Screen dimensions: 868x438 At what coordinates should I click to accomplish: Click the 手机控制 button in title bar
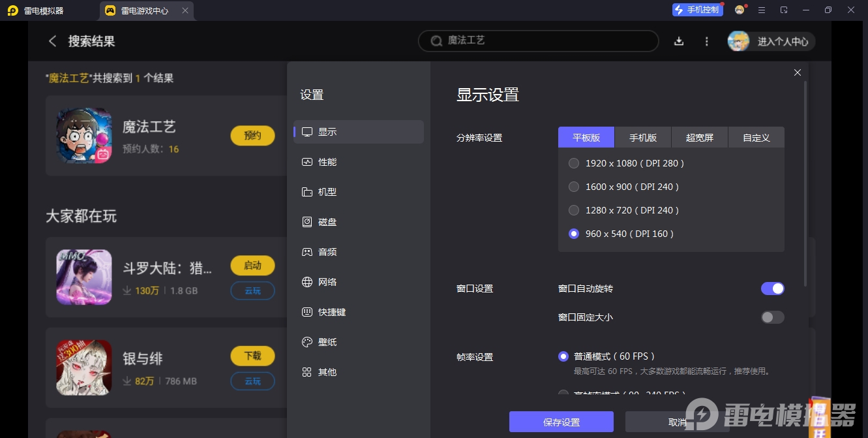click(x=698, y=10)
